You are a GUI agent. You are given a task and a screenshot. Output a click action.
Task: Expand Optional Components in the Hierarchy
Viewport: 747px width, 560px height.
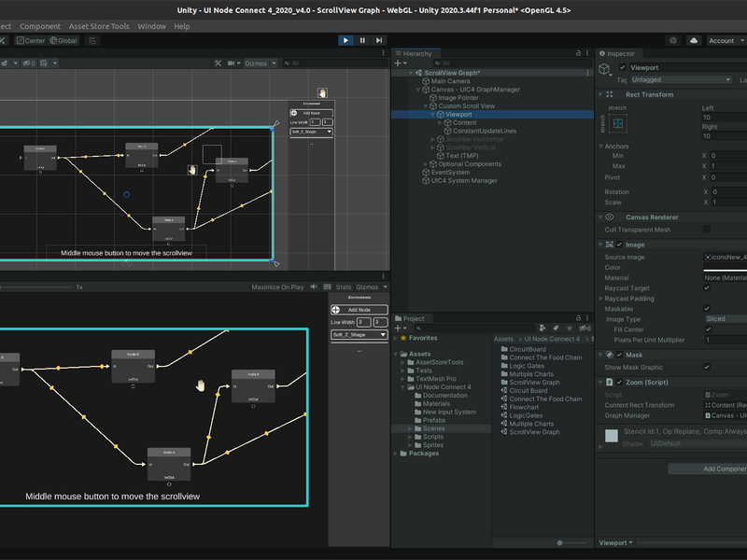426,164
